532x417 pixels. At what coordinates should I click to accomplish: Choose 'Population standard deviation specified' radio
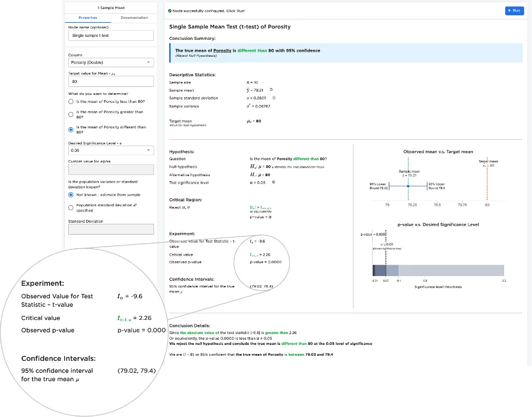click(x=70, y=208)
